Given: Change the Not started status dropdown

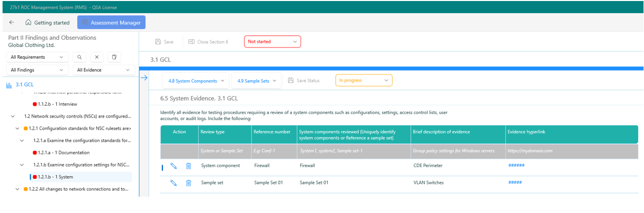Looking at the screenshot, I should [x=272, y=42].
